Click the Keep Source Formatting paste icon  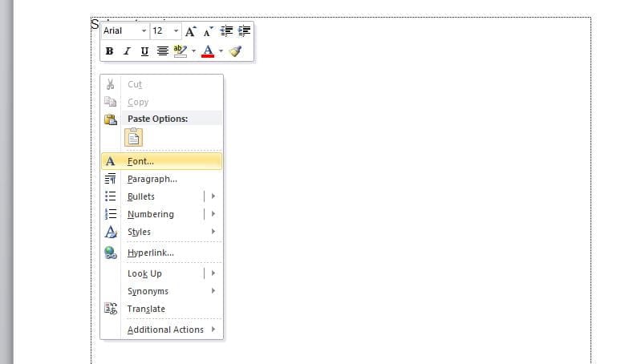pos(132,137)
